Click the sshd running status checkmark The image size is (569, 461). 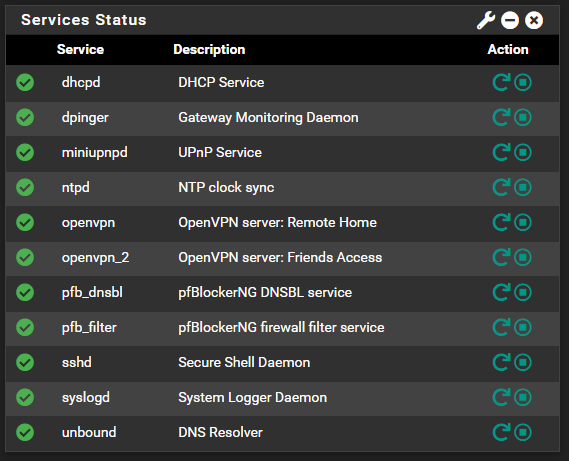tap(25, 362)
